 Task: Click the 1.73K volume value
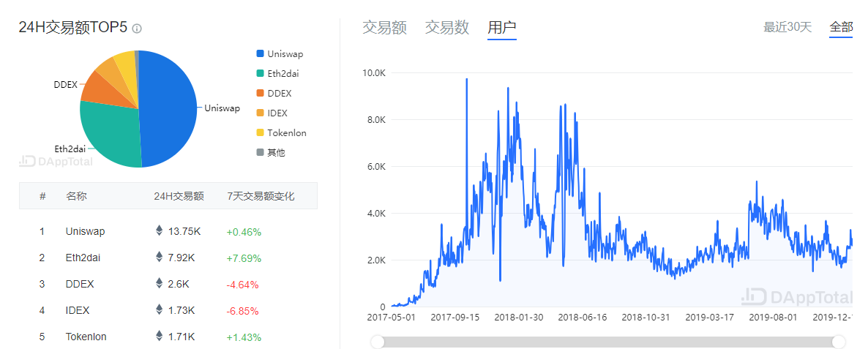[182, 310]
